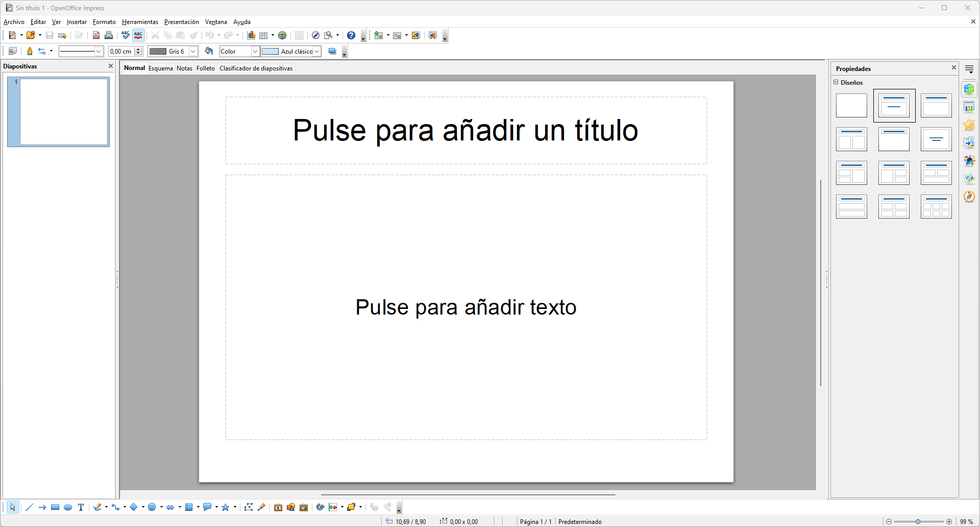Open the Gallery icon in drawing toolbar
Viewport: 980px width, 527px height.
[304, 507]
